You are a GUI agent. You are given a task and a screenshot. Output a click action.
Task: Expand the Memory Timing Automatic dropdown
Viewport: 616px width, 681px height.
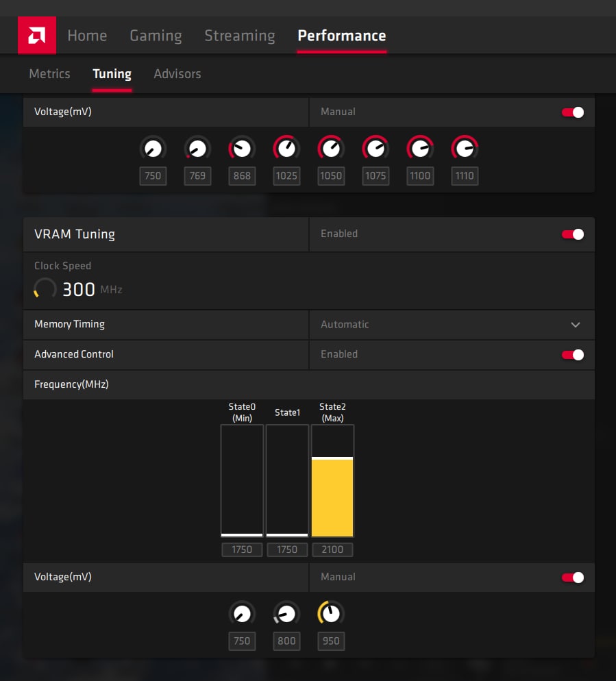point(452,325)
